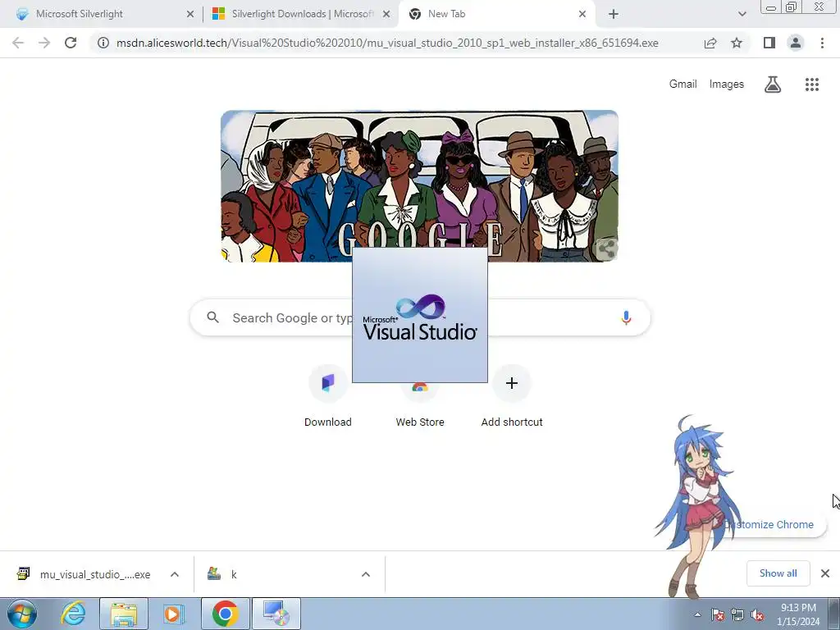Open the taskbar clock and date

point(798,614)
